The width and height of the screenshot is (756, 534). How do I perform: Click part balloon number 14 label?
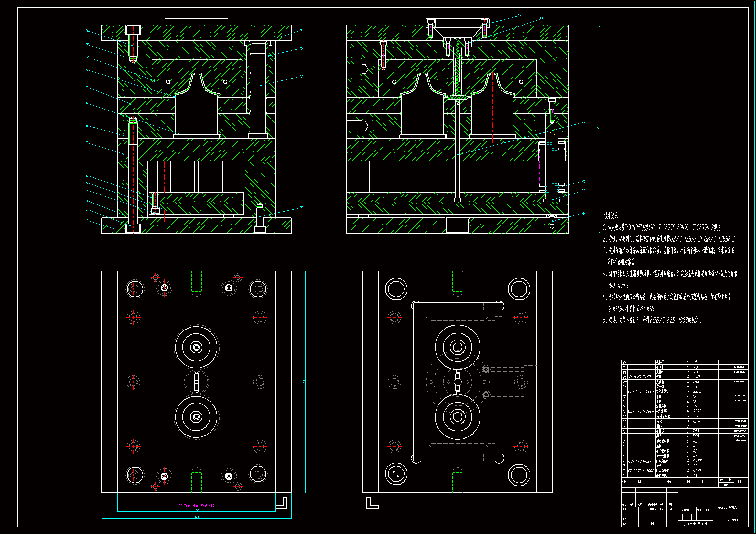87,31
